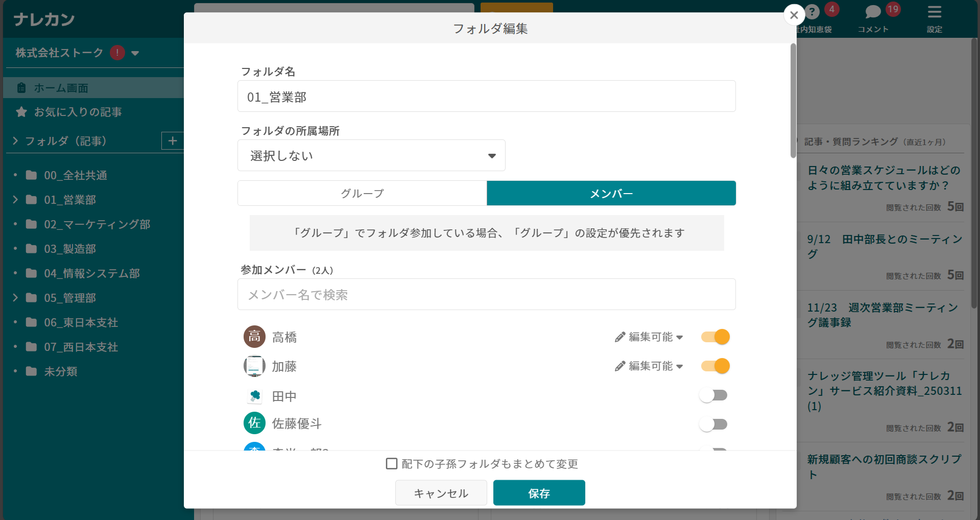
Task: Disable 高橋's folder participation toggle
Action: click(714, 337)
